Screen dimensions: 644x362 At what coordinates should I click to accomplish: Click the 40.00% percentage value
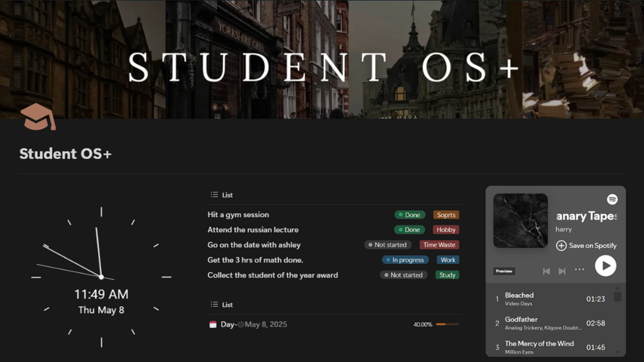(x=423, y=325)
